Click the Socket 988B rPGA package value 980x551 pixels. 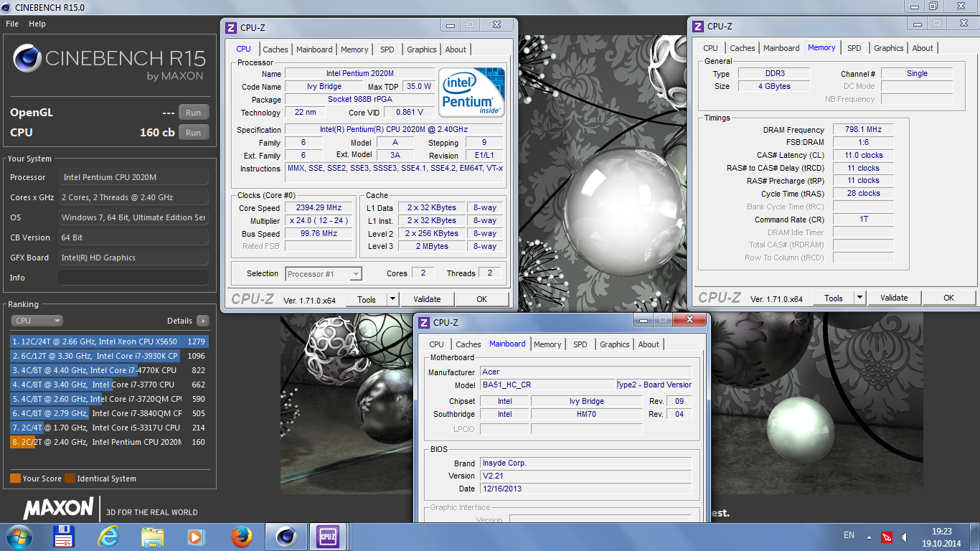(359, 99)
